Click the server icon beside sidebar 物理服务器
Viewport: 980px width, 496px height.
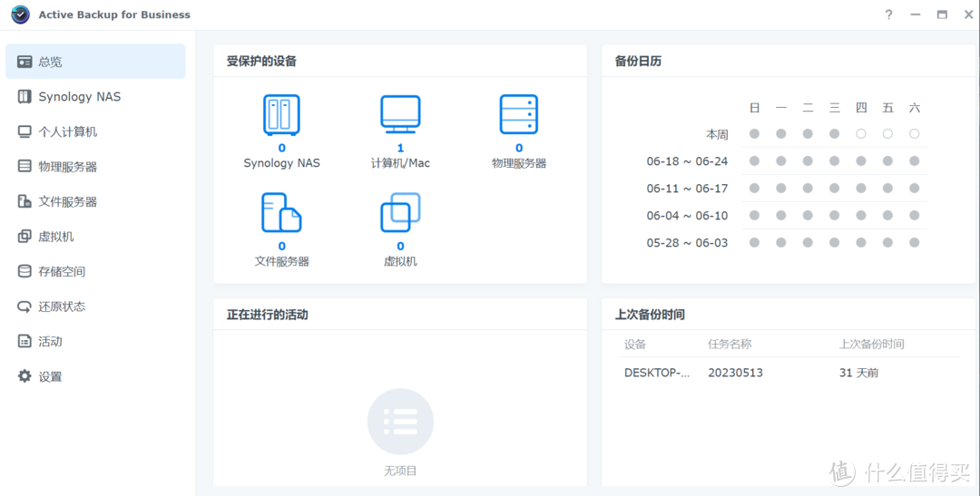point(24,166)
